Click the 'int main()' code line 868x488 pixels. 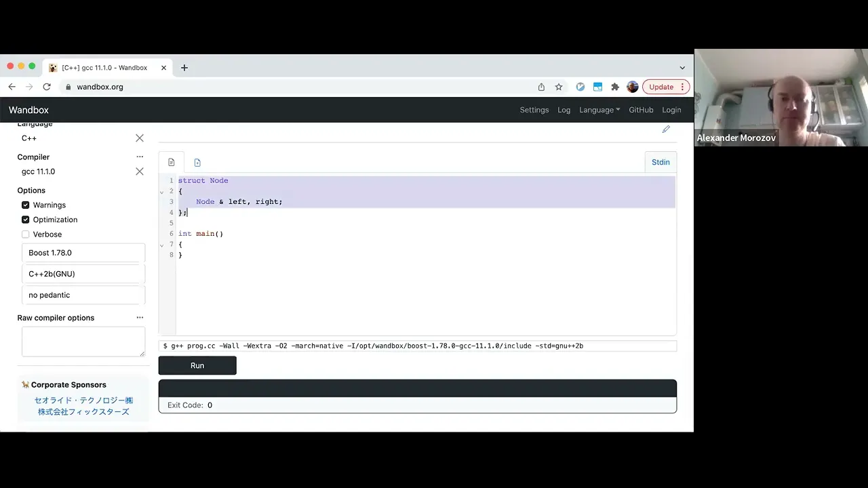201,234
